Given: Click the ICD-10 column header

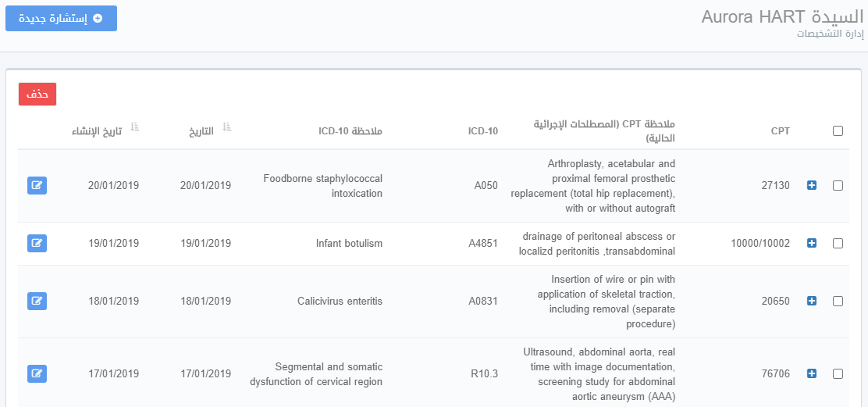Looking at the screenshot, I should point(482,131).
